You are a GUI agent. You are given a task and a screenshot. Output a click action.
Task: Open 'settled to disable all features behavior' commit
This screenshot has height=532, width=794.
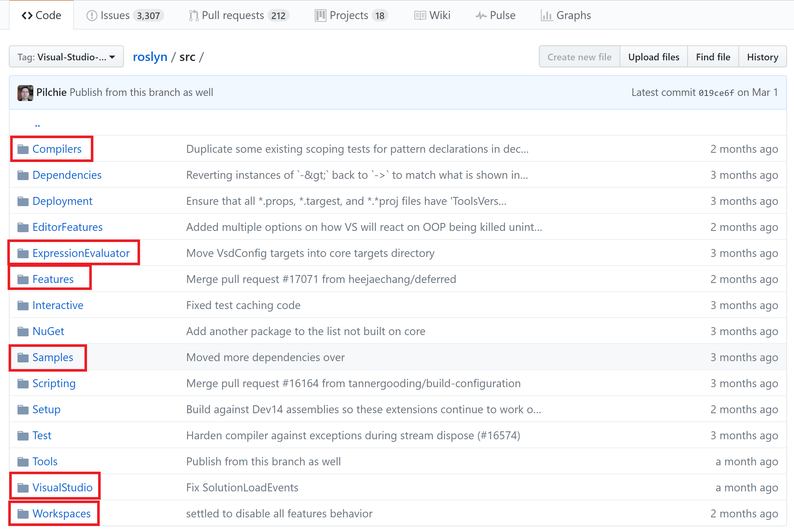tap(279, 514)
